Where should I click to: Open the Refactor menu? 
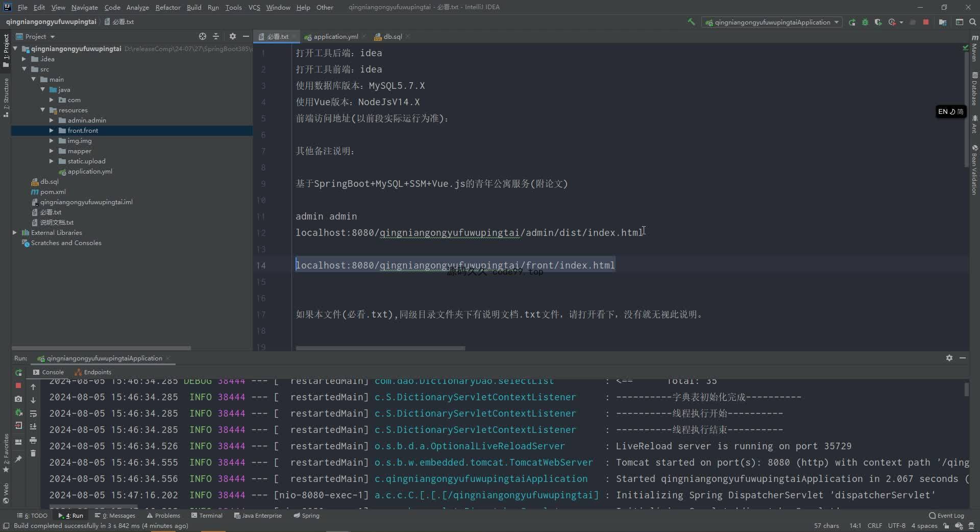coord(168,7)
